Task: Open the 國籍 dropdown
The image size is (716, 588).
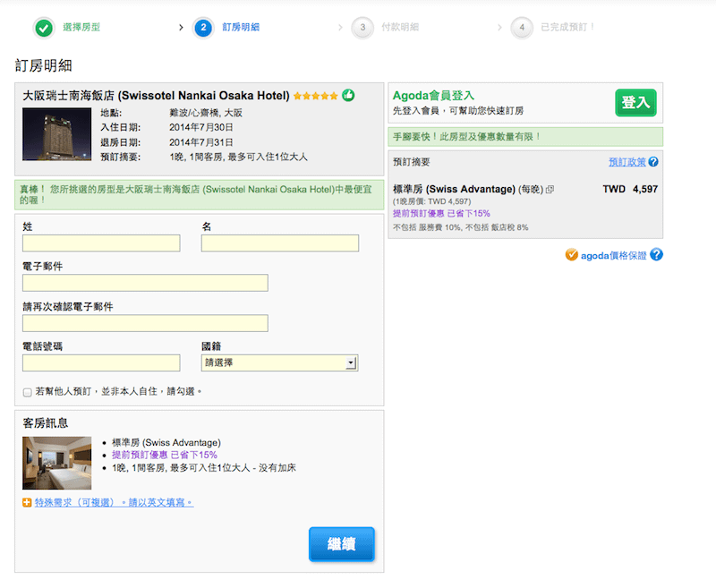Action: 279,363
